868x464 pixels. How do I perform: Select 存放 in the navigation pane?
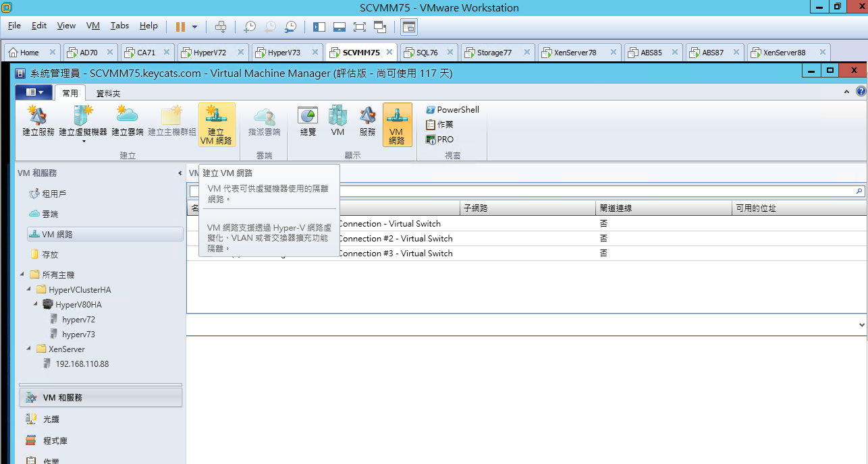click(x=50, y=254)
